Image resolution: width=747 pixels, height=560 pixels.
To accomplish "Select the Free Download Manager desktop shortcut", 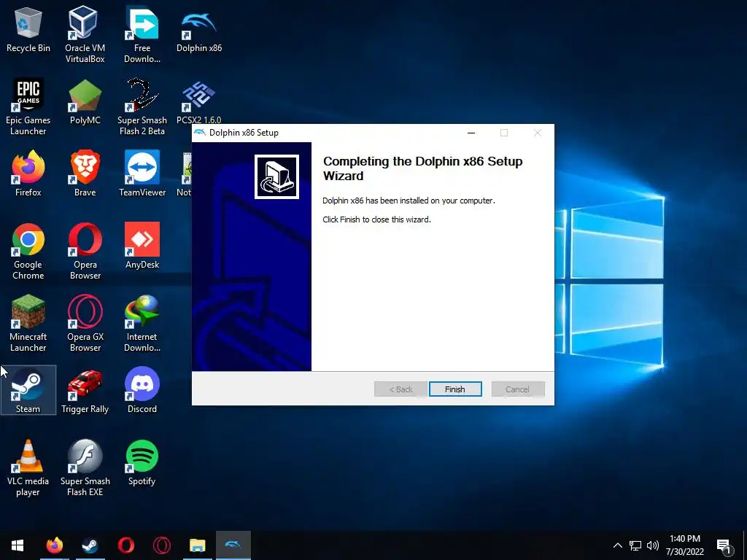I will click(x=142, y=35).
